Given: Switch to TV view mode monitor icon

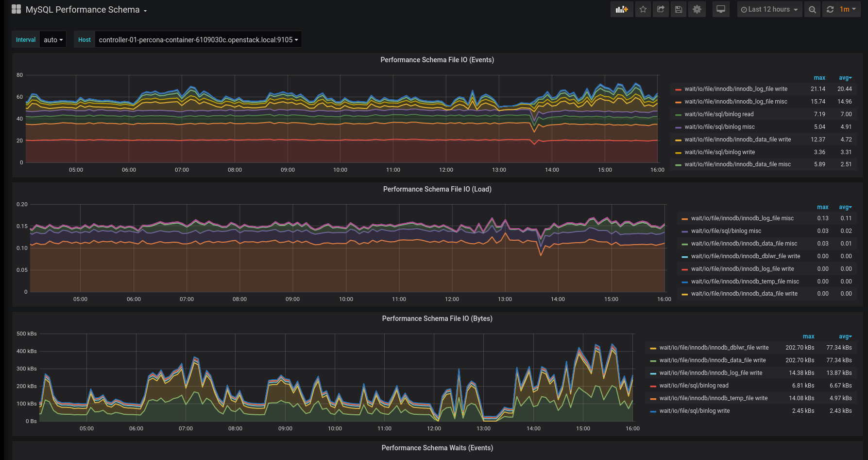Looking at the screenshot, I should [721, 9].
